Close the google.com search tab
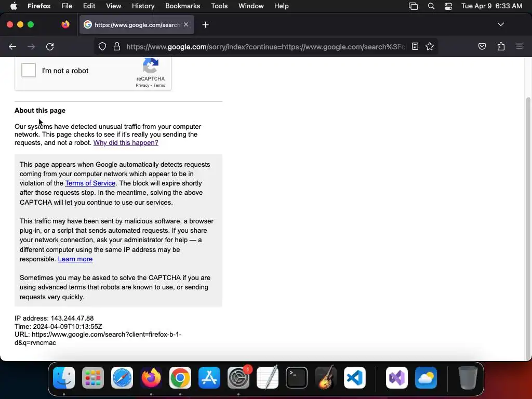This screenshot has height=399, width=532. pos(186,24)
